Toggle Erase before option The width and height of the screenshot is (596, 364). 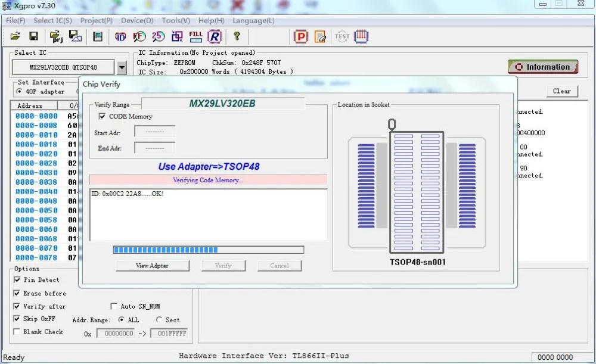17,293
